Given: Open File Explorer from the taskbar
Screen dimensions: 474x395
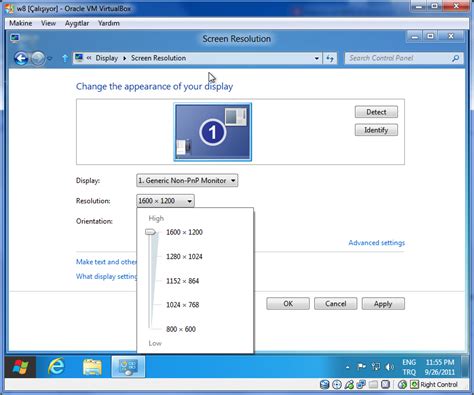Looking at the screenshot, I should 92,367.
